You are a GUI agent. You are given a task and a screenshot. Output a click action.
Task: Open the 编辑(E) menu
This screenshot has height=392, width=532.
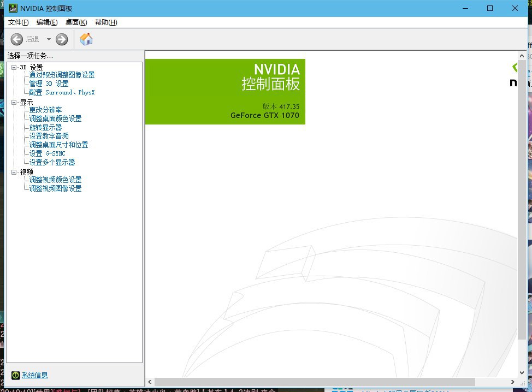(x=47, y=22)
